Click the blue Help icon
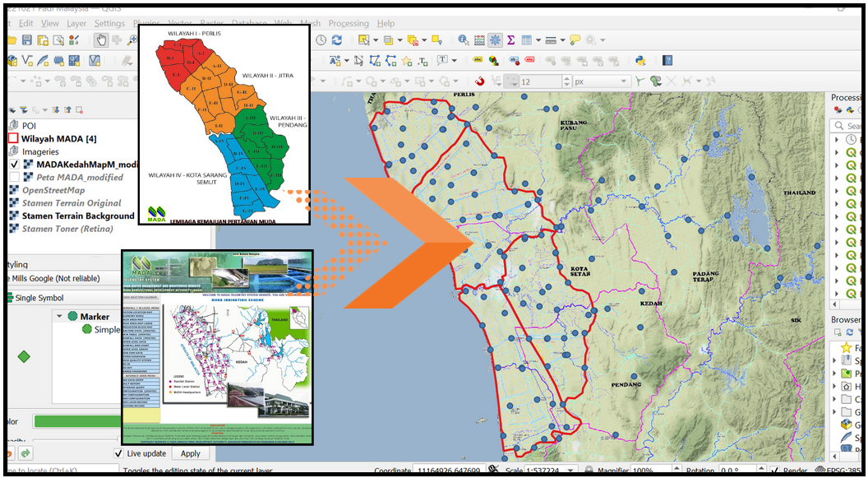 (x=667, y=60)
